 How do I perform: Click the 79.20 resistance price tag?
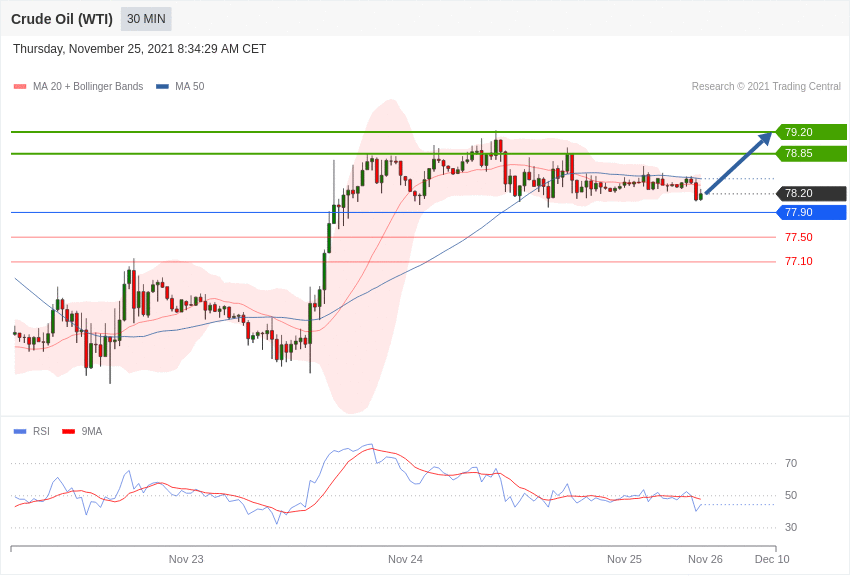[x=811, y=132]
